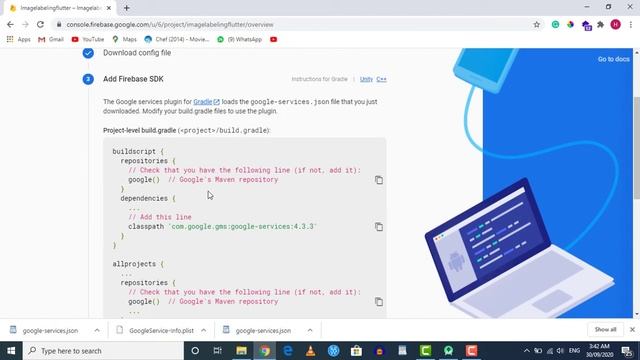
Task: Select the Imagelabelingflutter Firebase tab
Action: (60, 8)
